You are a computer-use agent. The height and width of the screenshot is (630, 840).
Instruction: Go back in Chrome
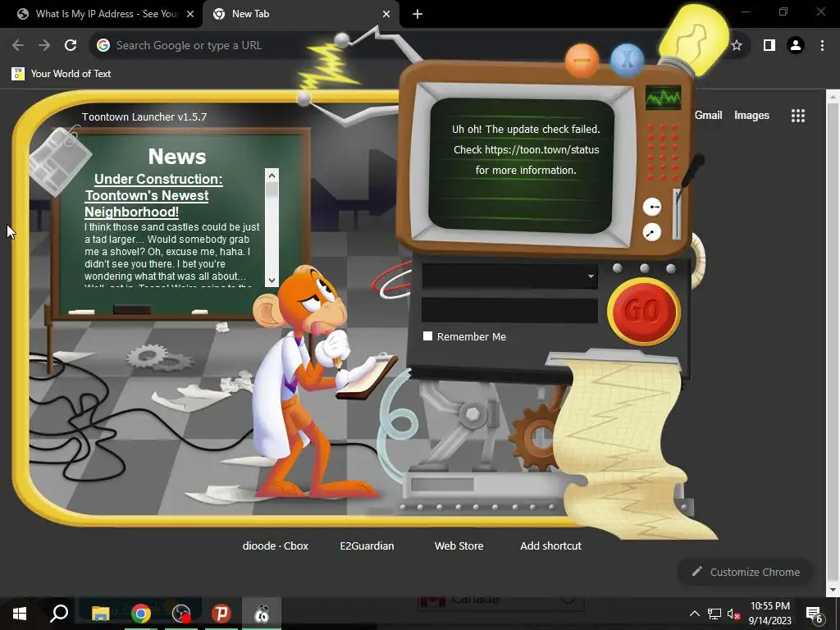click(18, 46)
